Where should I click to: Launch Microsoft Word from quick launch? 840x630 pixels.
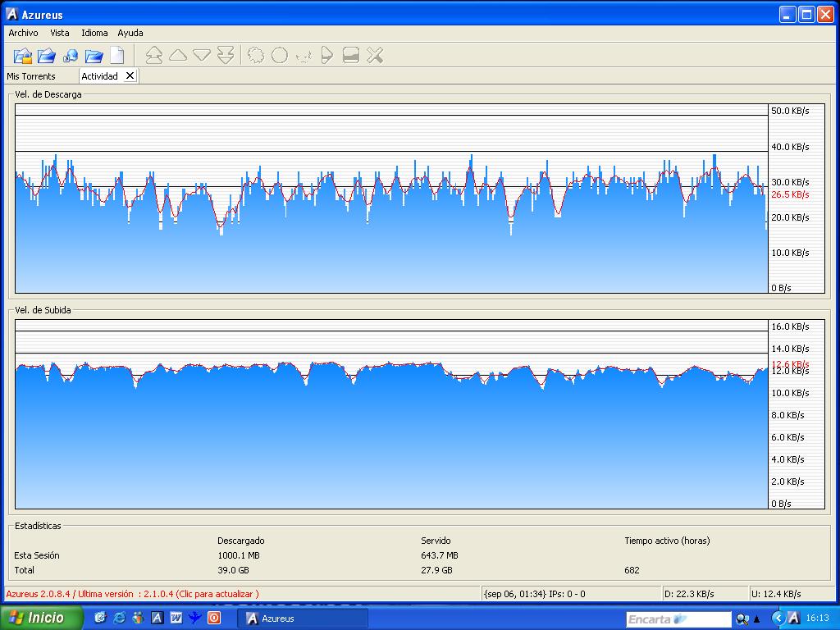pos(176,618)
